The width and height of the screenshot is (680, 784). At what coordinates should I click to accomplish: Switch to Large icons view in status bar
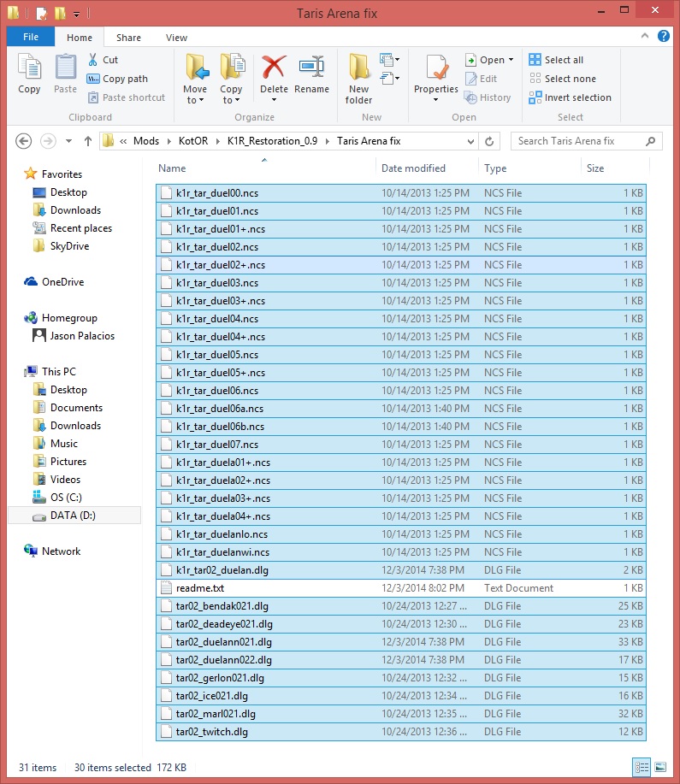coord(660,767)
